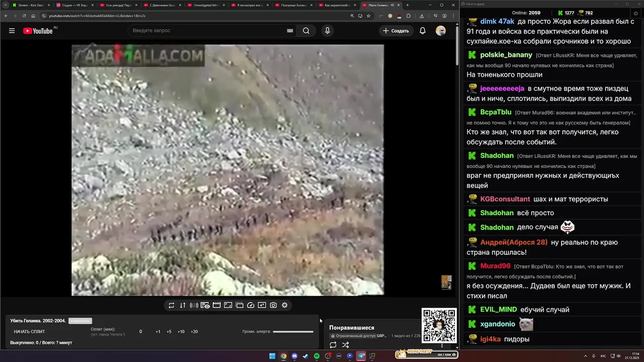Screen dimensions: 644x362
Task: Open Spotify from the taskbar
Action: pyautogui.click(x=316, y=356)
